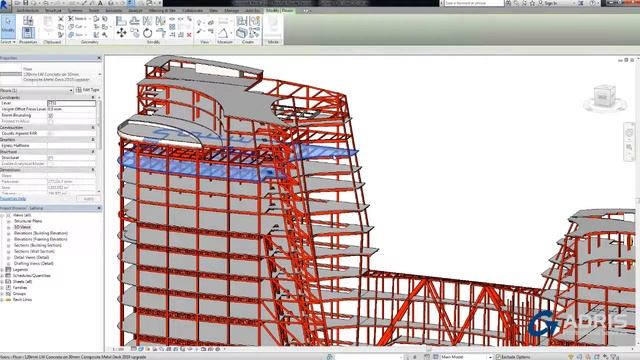Viewport: 640px width, 360px height.
Task: Select the Copy tool in Modify panel
Action: click(x=134, y=33)
